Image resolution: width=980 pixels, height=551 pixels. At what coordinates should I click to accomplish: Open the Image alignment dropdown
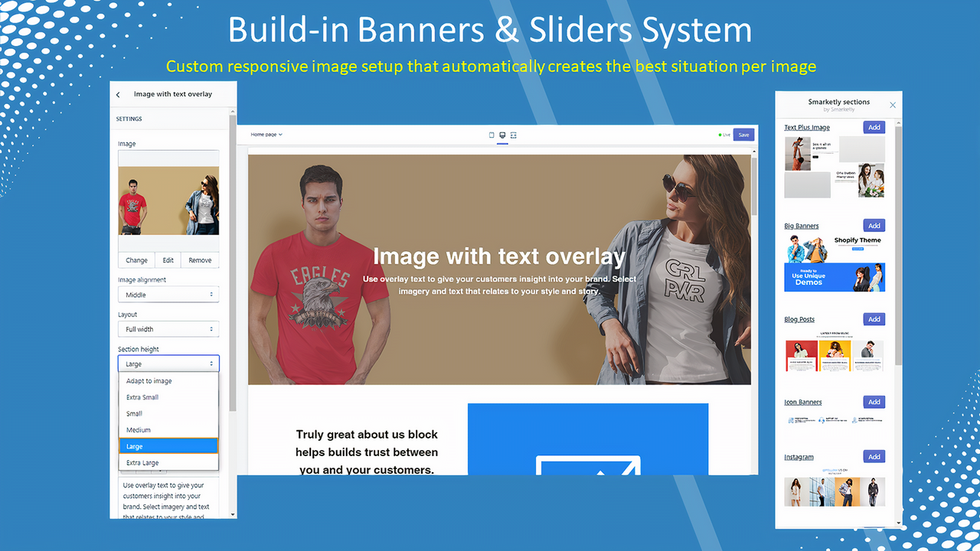pyautogui.click(x=168, y=294)
